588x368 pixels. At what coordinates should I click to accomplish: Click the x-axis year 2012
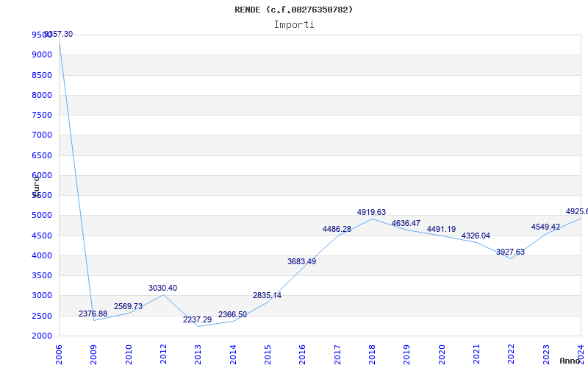pos(163,355)
